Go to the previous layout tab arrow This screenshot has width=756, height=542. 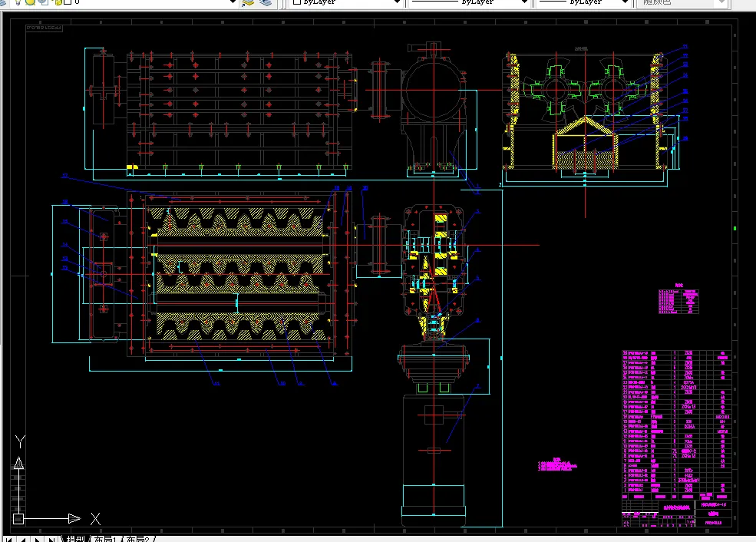tap(23, 539)
